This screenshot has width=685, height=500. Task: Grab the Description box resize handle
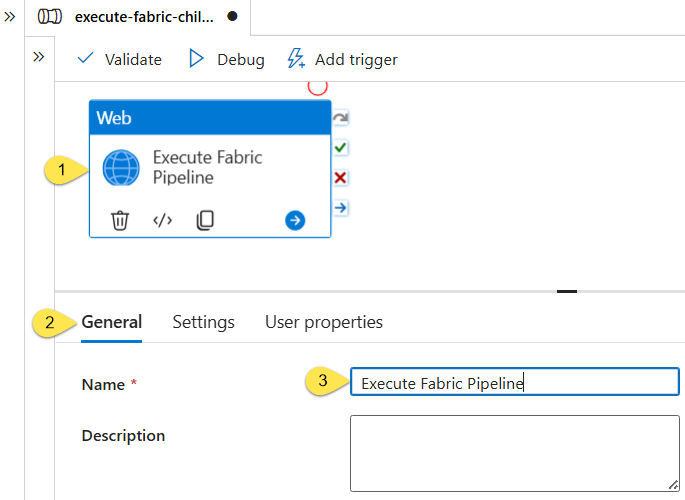673,485
